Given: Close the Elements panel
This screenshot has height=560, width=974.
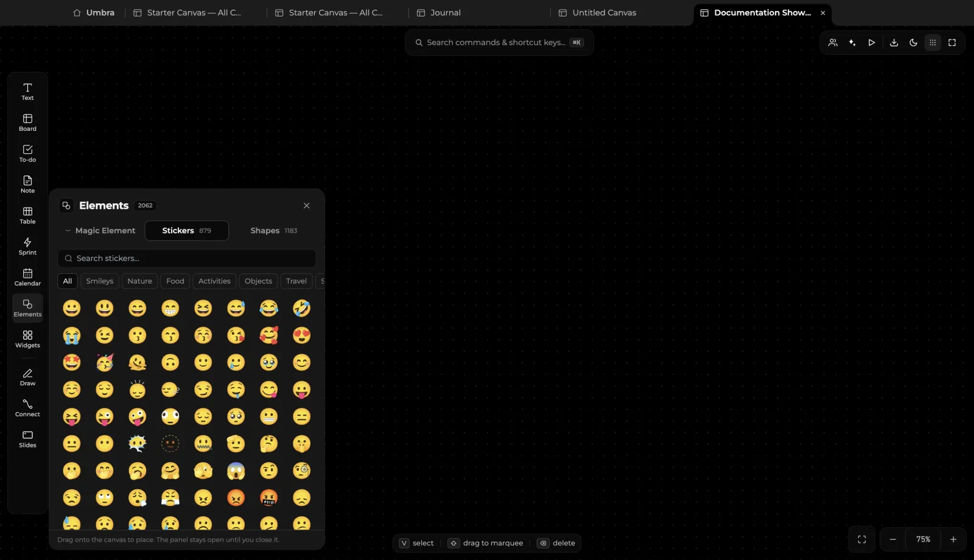Looking at the screenshot, I should [306, 206].
